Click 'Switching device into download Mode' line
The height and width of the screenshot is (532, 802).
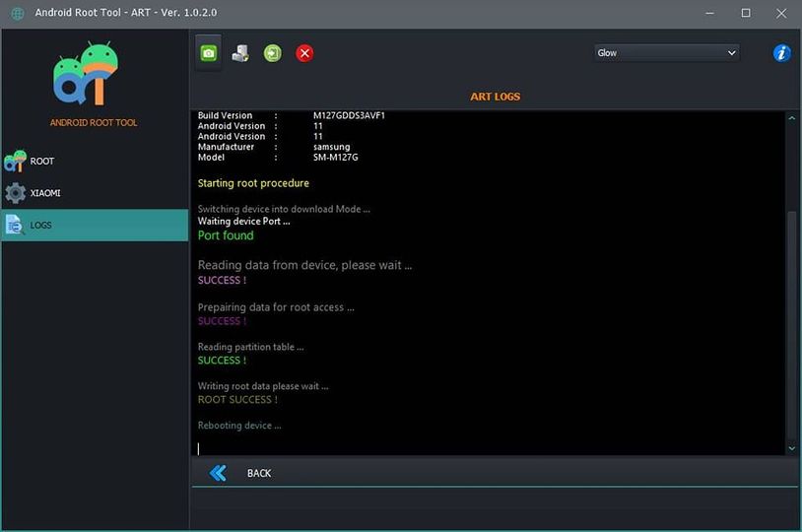coord(284,209)
